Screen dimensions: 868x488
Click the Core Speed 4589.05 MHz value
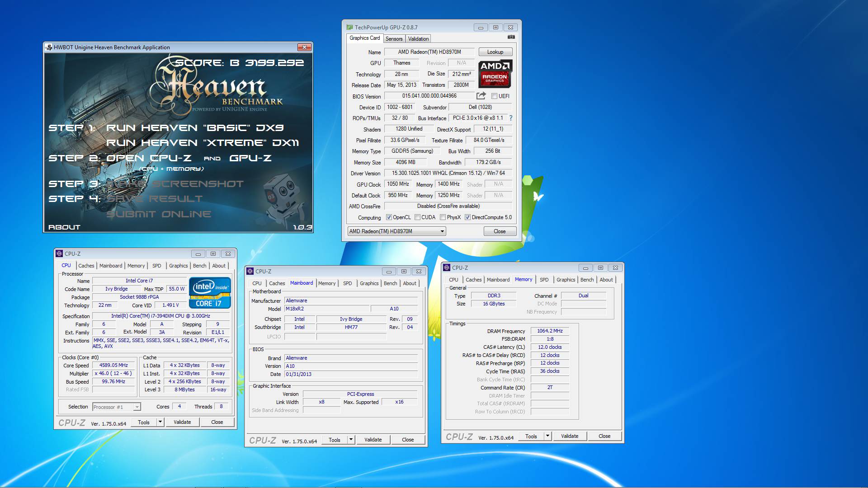tap(113, 365)
